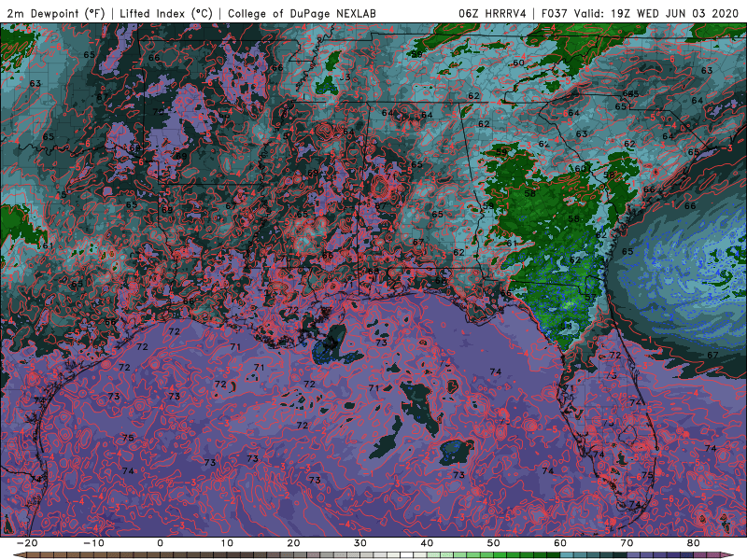Click the 'Lifted Index (°C)' title text
Screen dimensions: 747x560
click(166, 13)
